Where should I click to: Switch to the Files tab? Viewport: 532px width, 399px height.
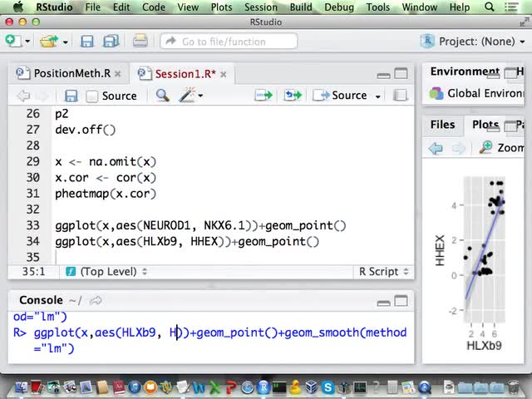[443, 125]
